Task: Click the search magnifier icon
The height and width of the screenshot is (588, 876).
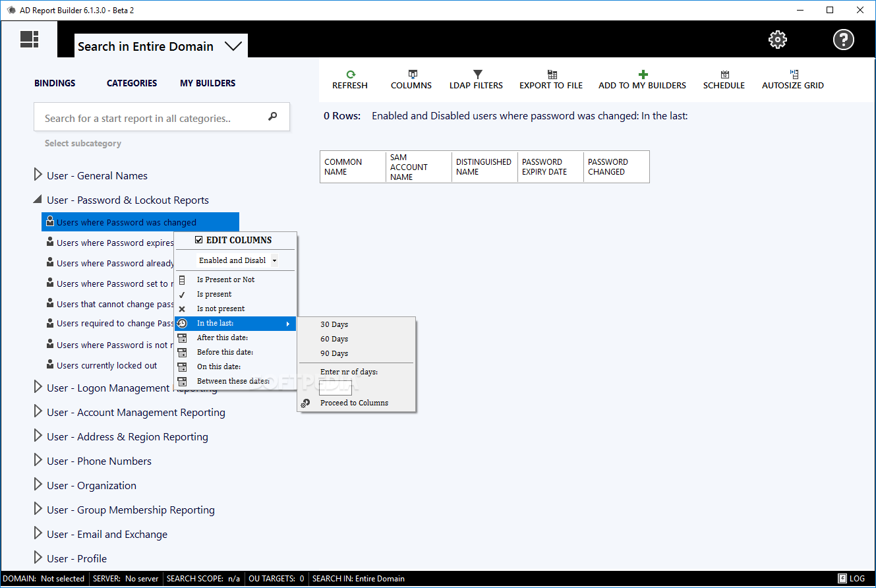Action: 273,117
